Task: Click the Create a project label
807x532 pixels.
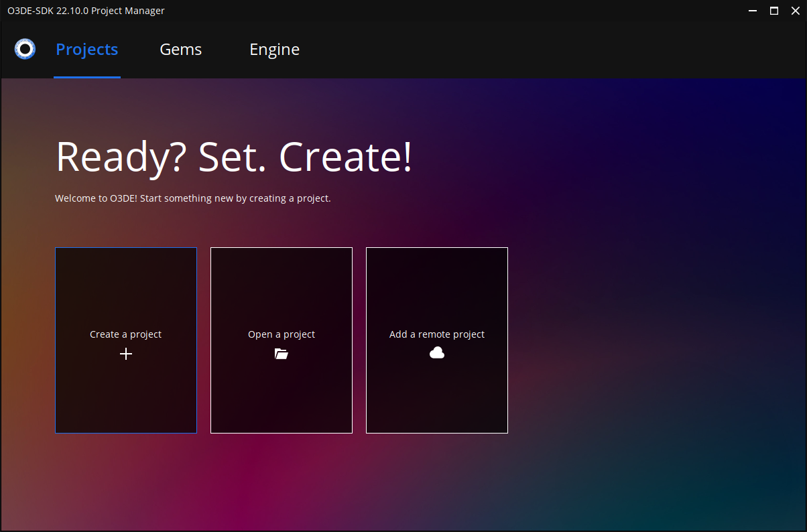Action: point(125,334)
